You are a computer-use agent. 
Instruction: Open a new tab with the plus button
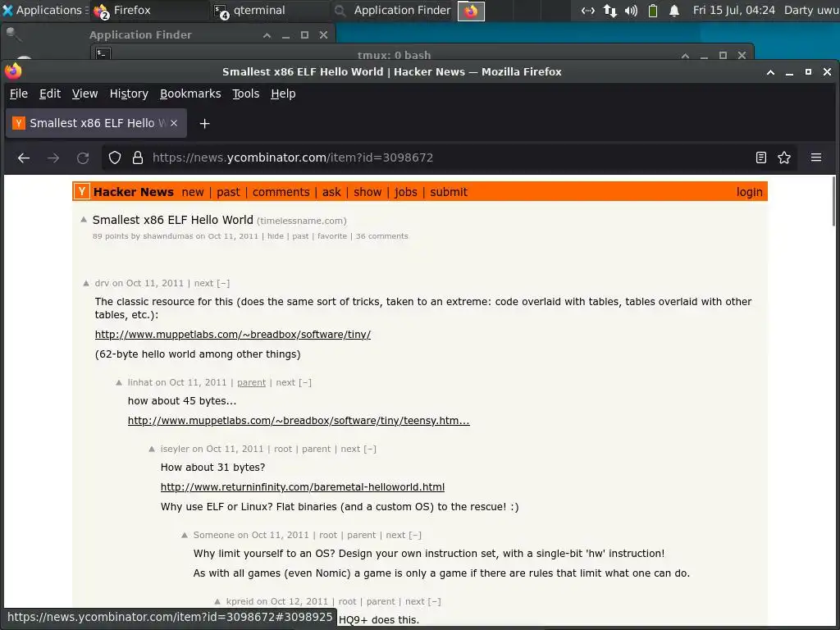click(204, 124)
